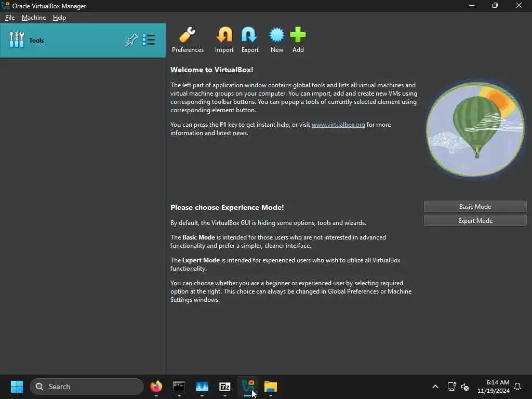Click the Windows Start button

click(x=17, y=387)
